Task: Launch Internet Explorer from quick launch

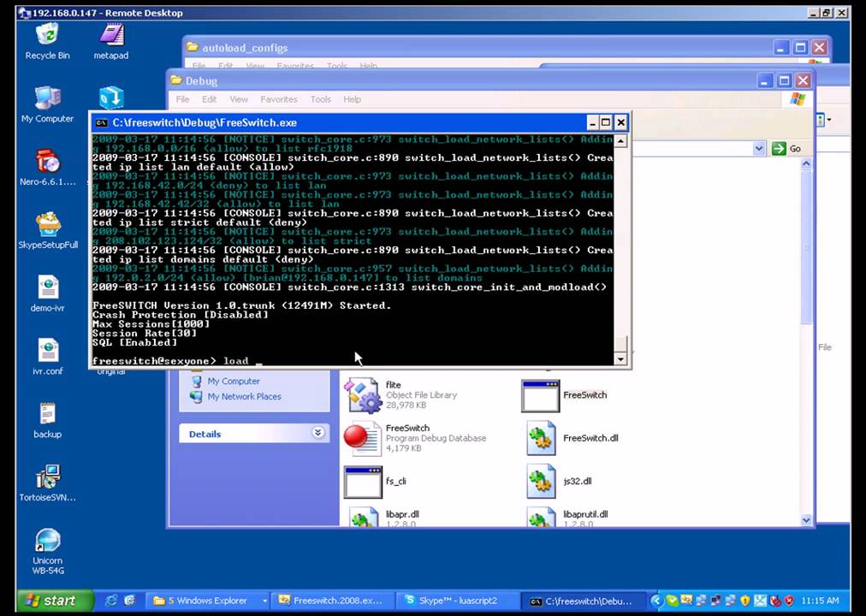Action: coord(111,601)
